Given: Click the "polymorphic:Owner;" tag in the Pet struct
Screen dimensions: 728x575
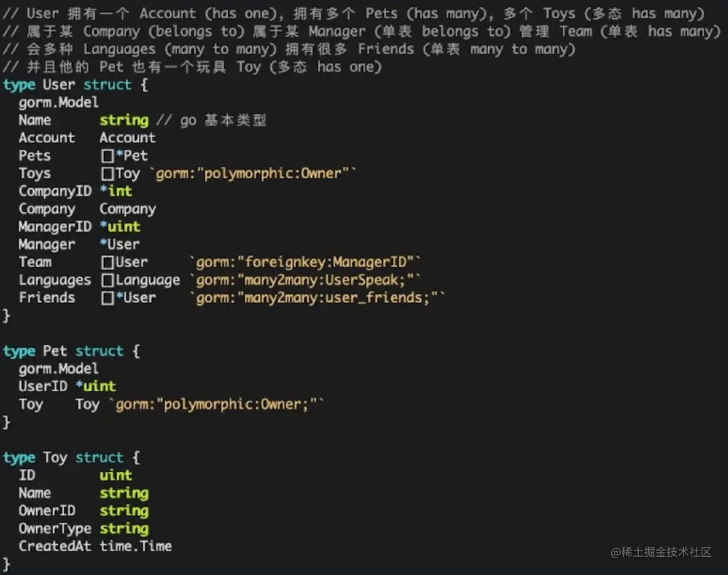Looking at the screenshot, I should pyautogui.click(x=217, y=404).
